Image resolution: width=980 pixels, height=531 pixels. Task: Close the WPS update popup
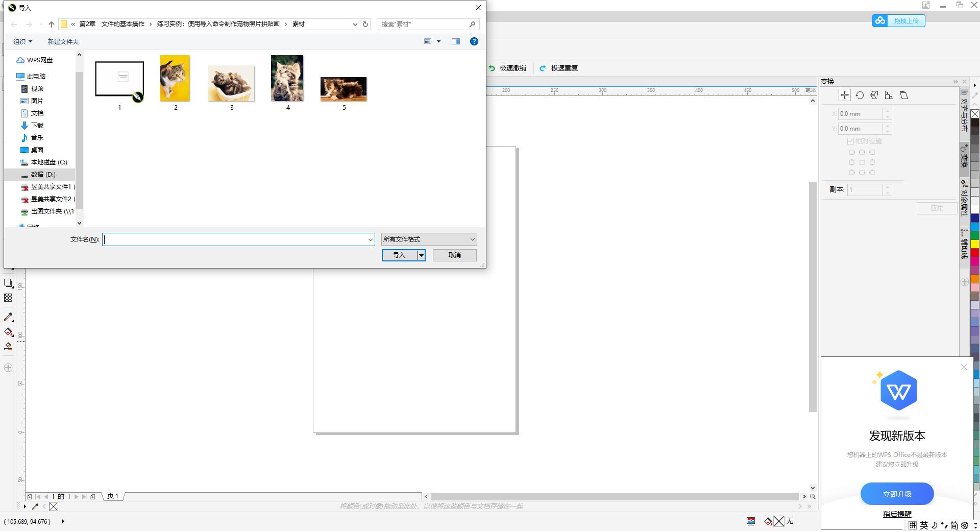(x=964, y=367)
